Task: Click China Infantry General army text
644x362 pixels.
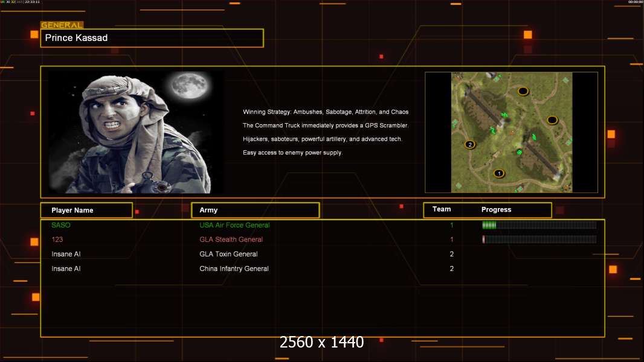Action: point(234,268)
